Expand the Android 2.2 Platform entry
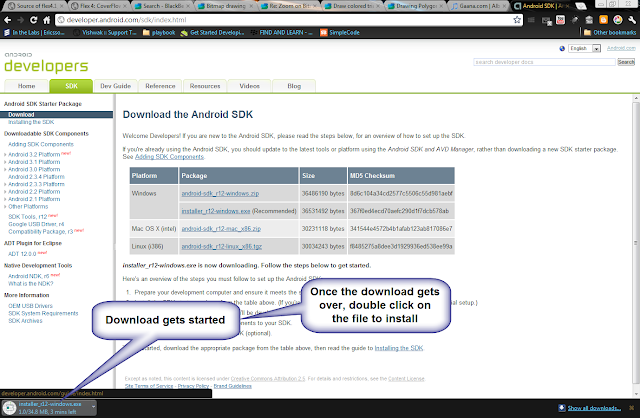Image resolution: width=640 pixels, height=418 pixels. [5, 191]
